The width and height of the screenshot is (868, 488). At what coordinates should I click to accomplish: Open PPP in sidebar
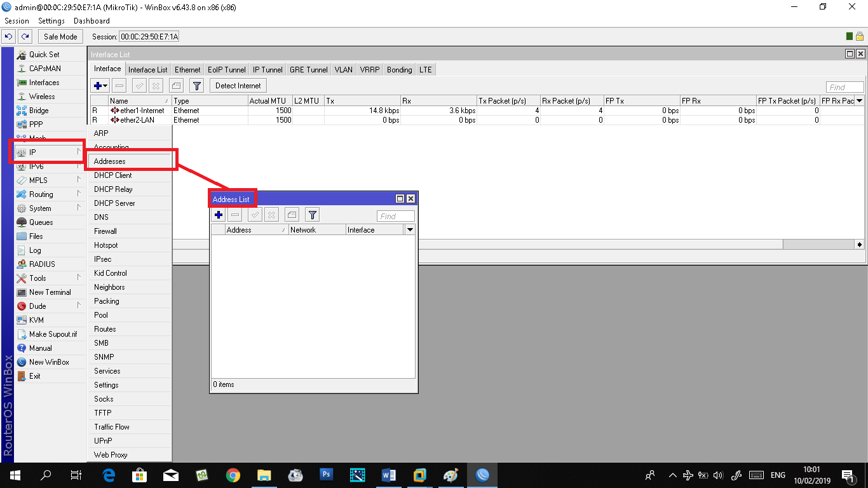50,125
